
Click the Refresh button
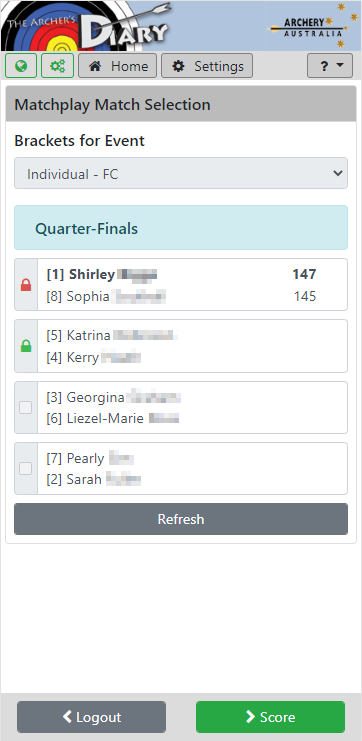[x=181, y=519]
